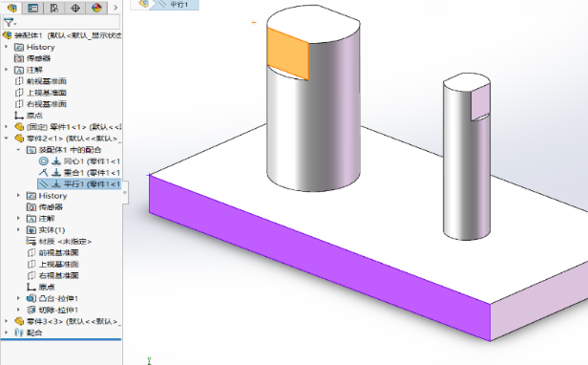Select the 同心1 concentric mate
This screenshot has height=365, width=588.
79,161
